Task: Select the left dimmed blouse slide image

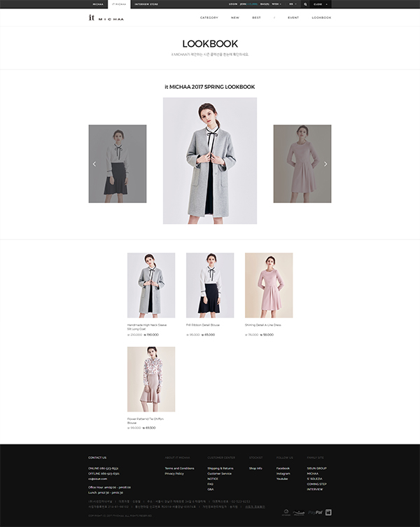Action: point(118,164)
